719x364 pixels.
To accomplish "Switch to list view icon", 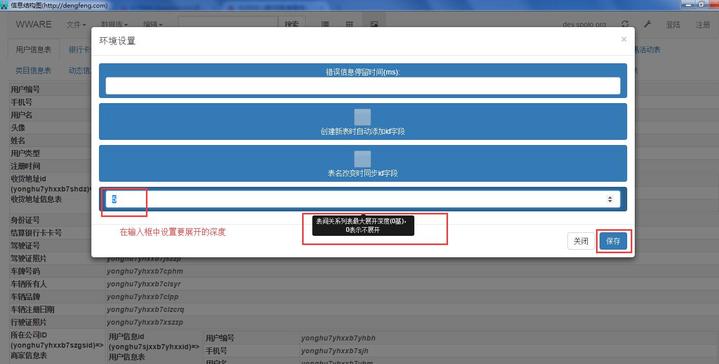I will point(325,24).
